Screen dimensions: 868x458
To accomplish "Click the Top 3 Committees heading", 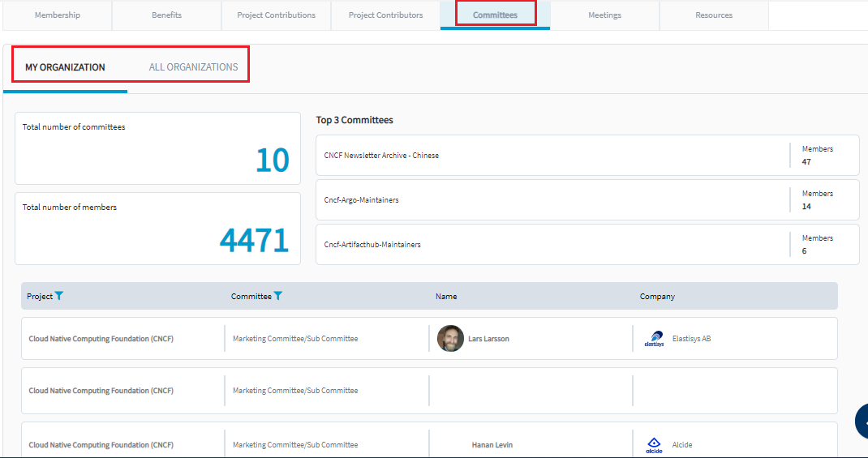I will point(355,120).
